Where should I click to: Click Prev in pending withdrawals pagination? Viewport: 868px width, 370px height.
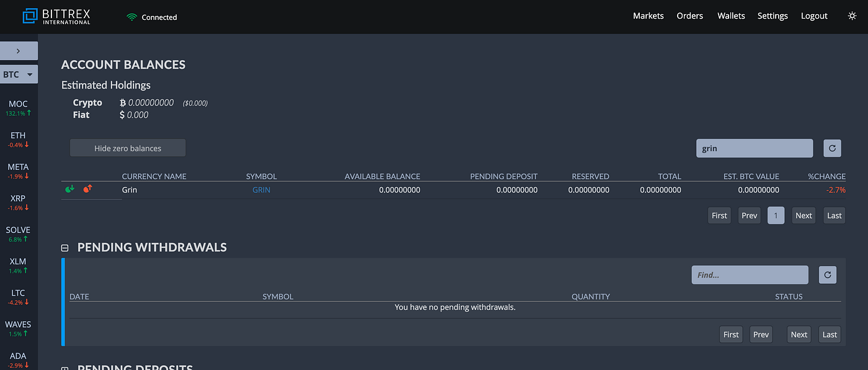point(761,334)
